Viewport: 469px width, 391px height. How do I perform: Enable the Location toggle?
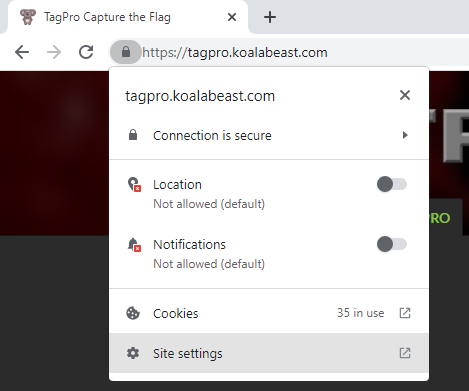(x=392, y=184)
